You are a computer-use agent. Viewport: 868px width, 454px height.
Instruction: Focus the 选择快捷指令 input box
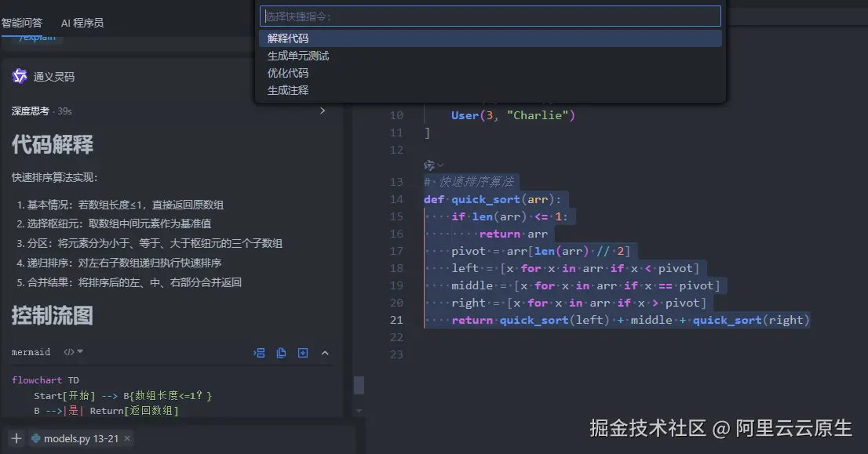click(x=491, y=16)
